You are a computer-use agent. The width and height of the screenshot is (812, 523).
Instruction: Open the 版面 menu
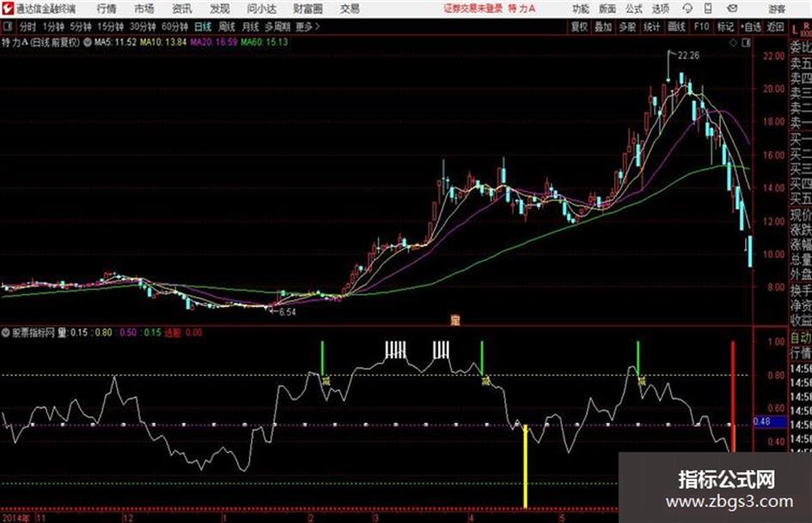point(607,9)
